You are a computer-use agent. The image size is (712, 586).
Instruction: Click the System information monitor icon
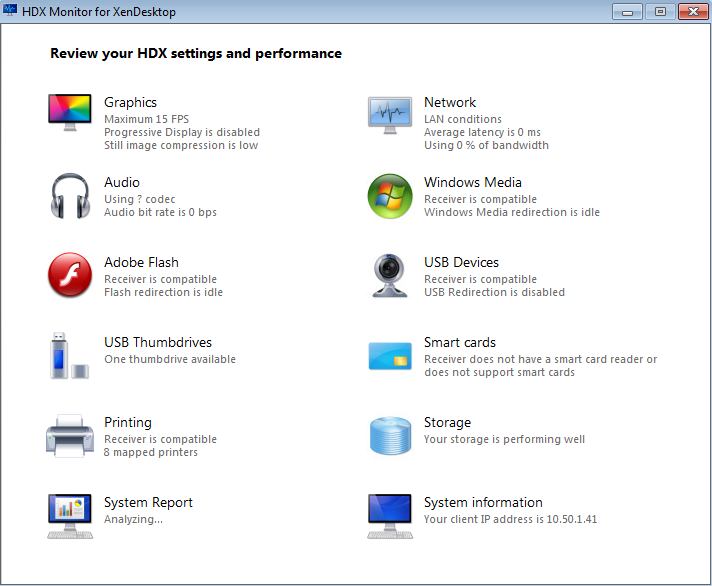390,516
